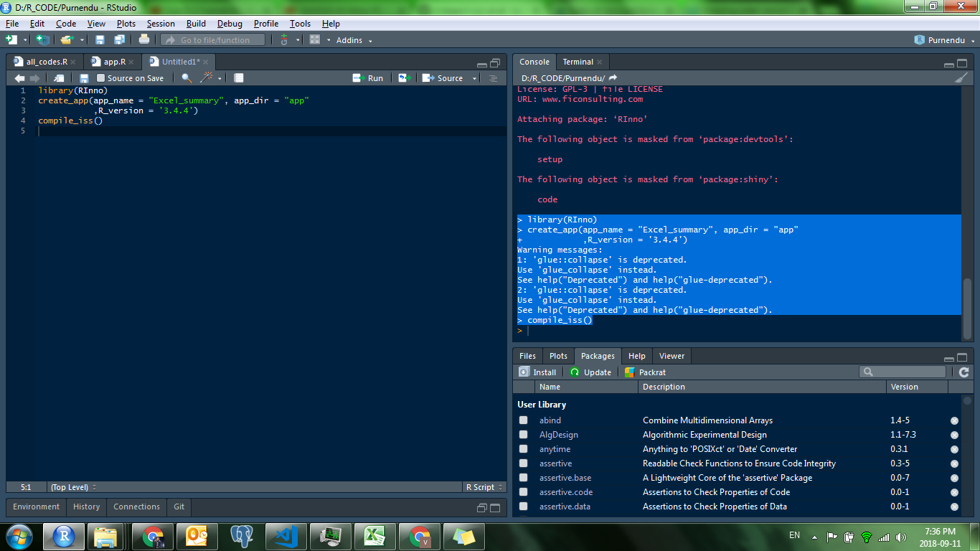
Task: Click the Open File folder icon
Action: (x=67, y=39)
